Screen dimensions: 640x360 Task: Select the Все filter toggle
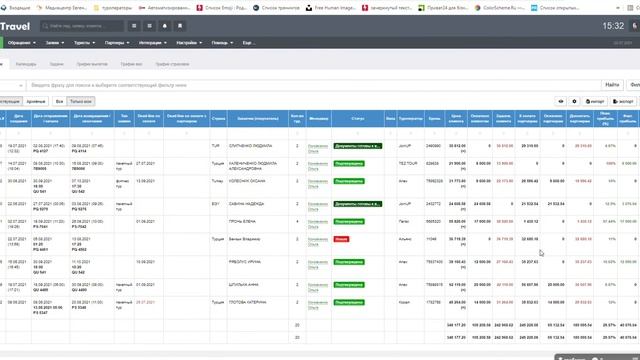(60, 101)
